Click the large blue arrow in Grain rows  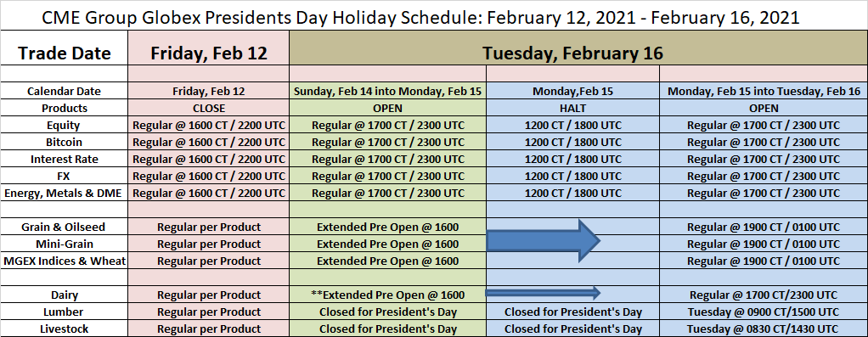pyautogui.click(x=544, y=240)
